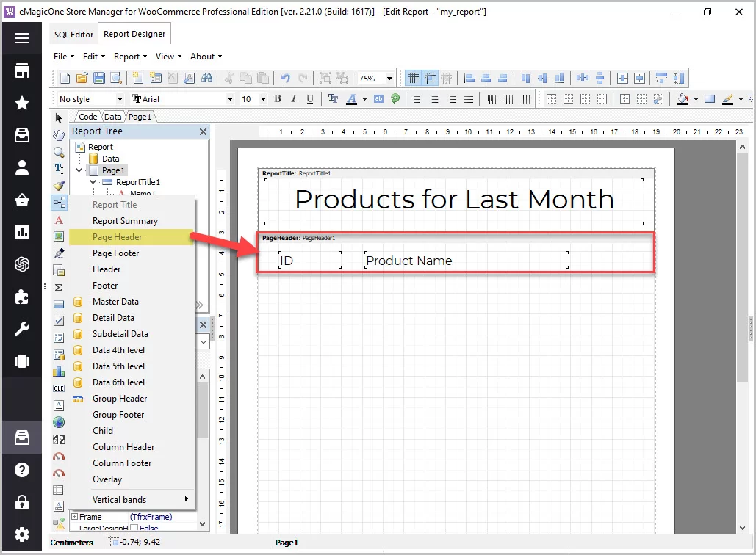This screenshot has width=756, height=555.
Task: Select Master Data band option
Action: (x=115, y=302)
